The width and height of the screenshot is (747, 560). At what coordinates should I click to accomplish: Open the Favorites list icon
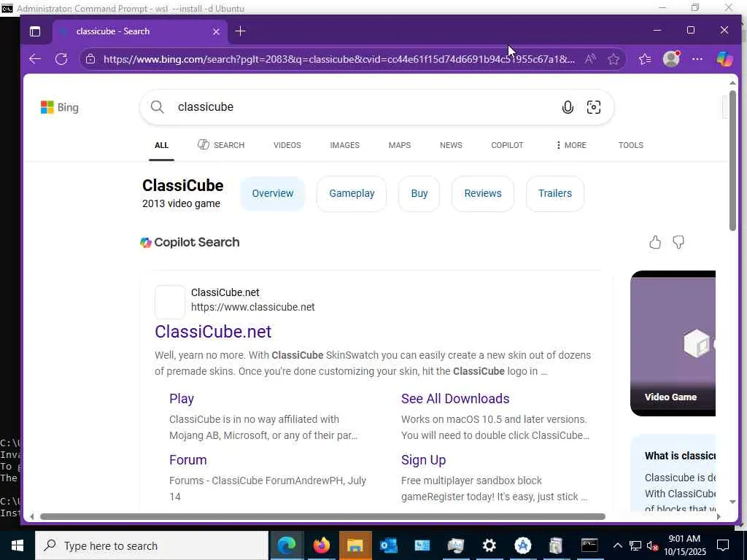tap(645, 59)
